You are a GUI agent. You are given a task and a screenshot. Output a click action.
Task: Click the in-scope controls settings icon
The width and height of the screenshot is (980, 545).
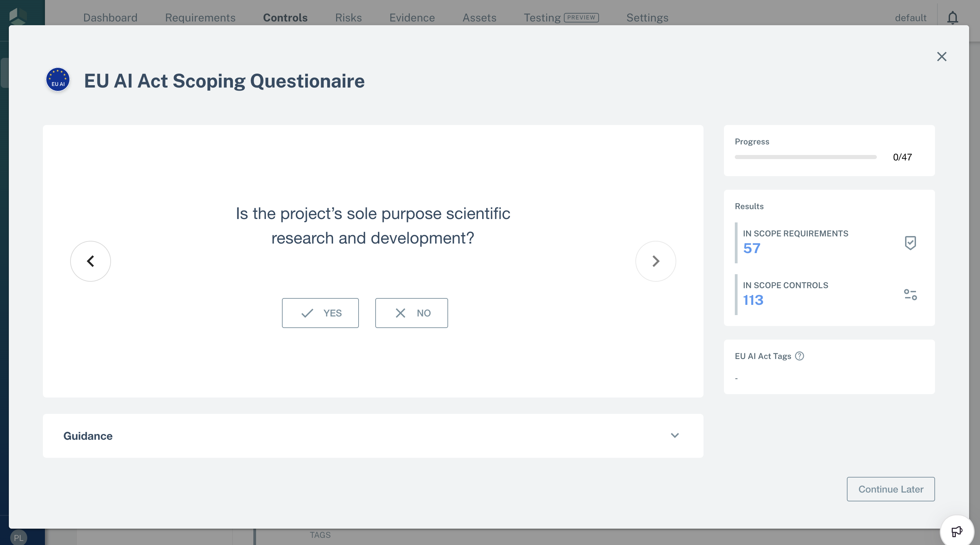pyautogui.click(x=910, y=293)
